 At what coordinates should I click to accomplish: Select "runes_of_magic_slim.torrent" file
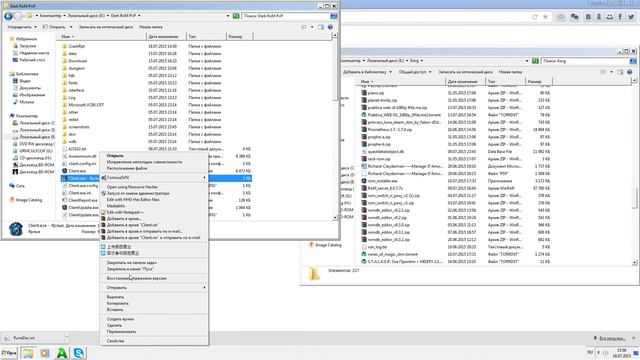pyautogui.click(x=393, y=254)
